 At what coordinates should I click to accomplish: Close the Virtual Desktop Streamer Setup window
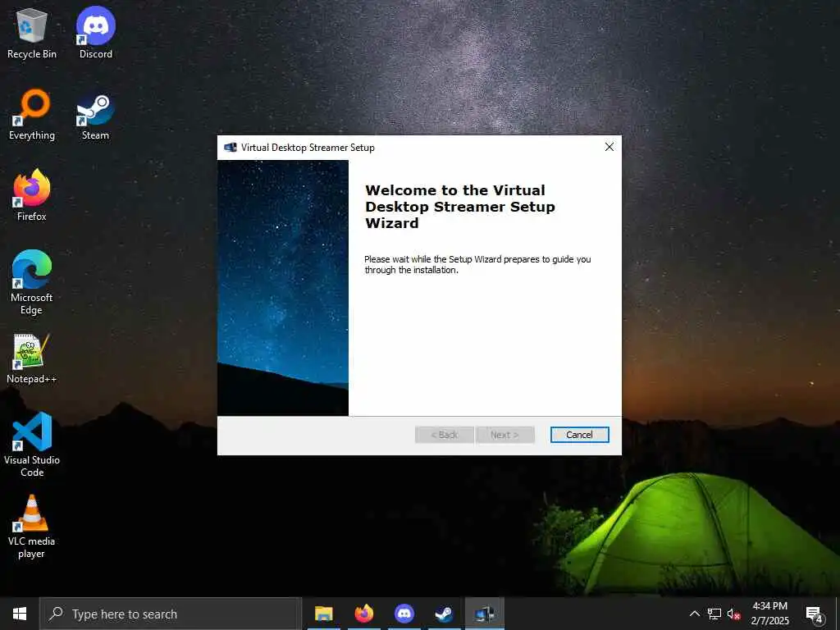[x=609, y=147]
